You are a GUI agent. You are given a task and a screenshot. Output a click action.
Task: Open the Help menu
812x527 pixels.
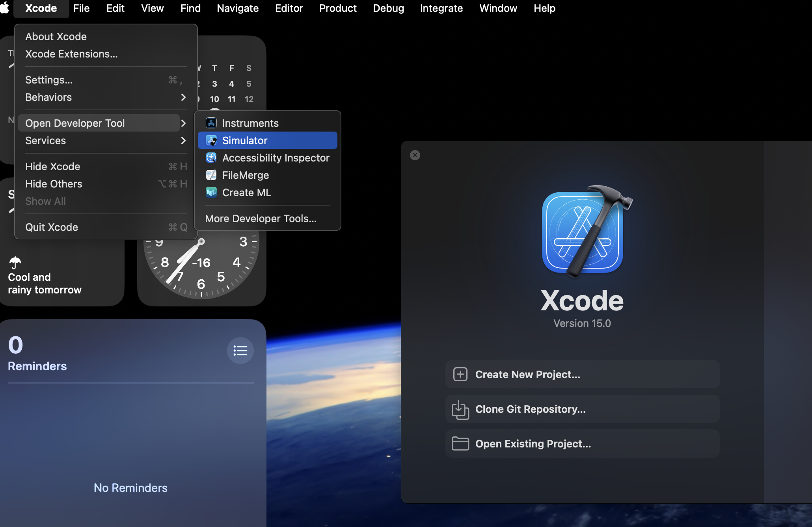544,8
